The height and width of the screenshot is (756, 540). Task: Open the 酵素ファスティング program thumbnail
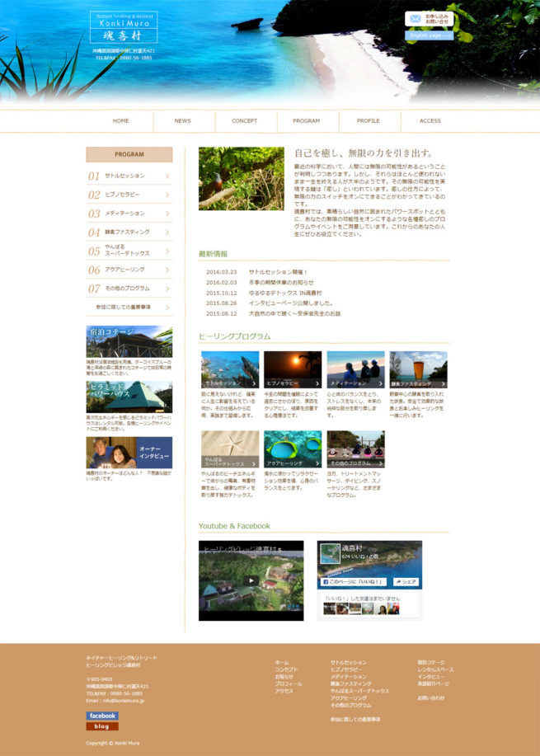pos(418,369)
